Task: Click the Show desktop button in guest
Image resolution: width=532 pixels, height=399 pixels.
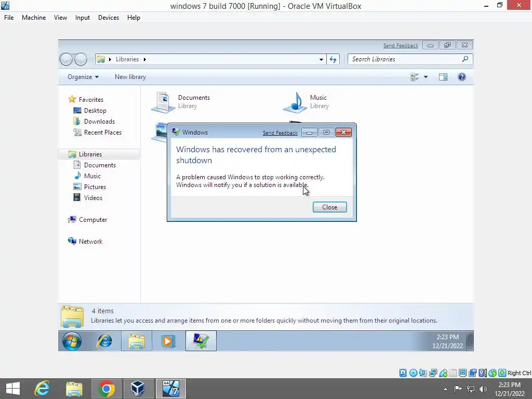Action: (470, 341)
